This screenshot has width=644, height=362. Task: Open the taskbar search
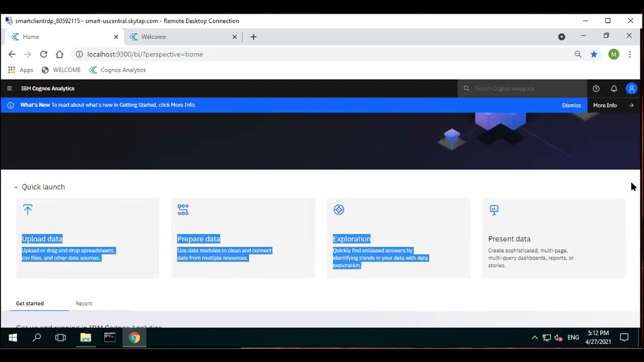[37, 338]
